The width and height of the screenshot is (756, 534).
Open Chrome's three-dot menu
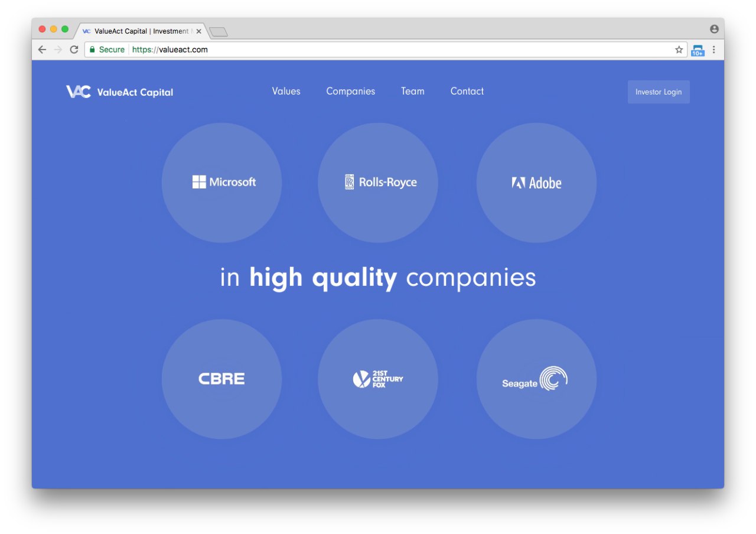[x=713, y=50]
